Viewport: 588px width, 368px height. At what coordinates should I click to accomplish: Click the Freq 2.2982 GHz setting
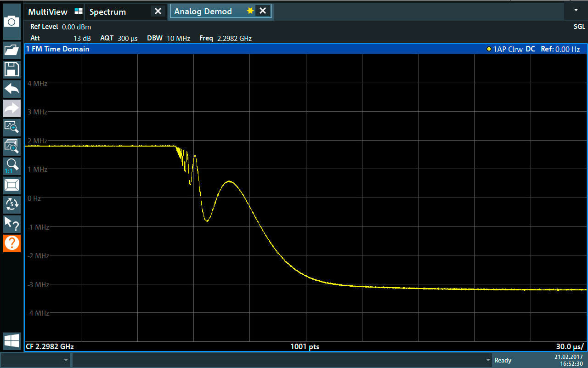click(x=226, y=39)
